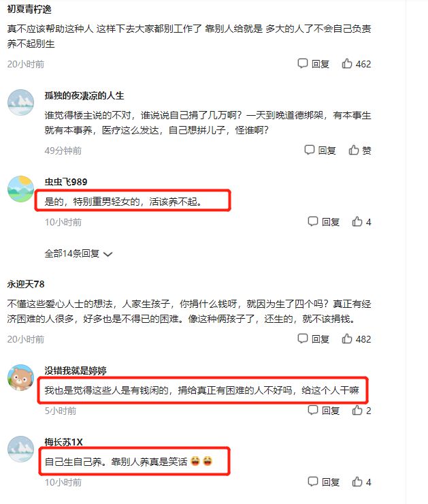Reply to 虫虫飞989's comment
Viewport: 428px width, 504px height.
point(323,222)
